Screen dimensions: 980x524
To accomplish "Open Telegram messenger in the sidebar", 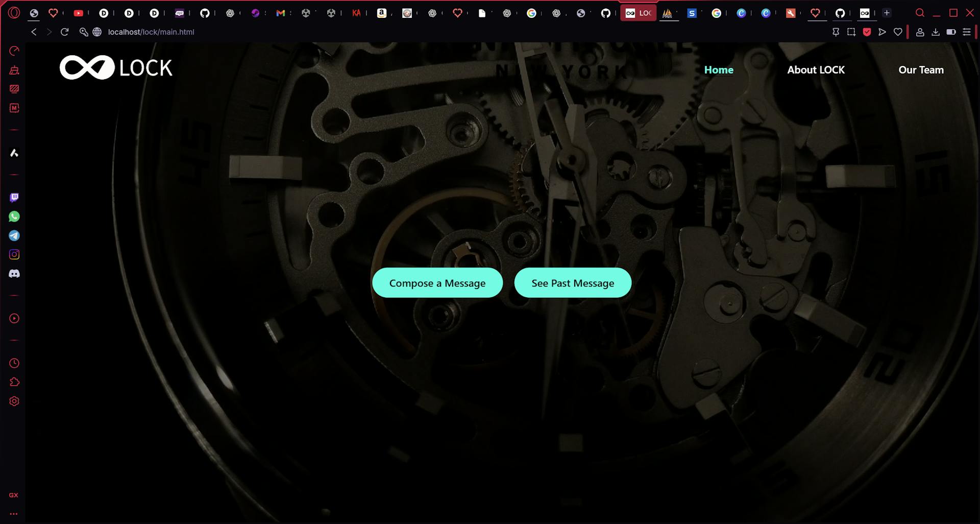I will pyautogui.click(x=14, y=235).
